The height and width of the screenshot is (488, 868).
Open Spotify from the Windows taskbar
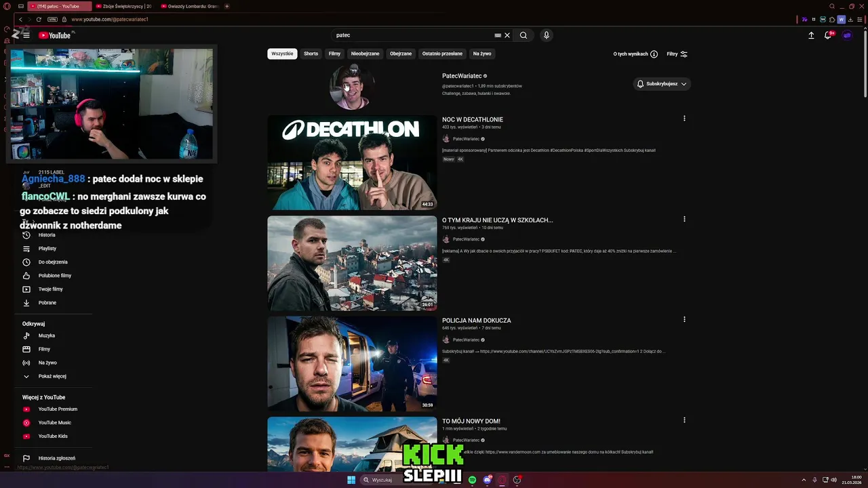pos(472,480)
